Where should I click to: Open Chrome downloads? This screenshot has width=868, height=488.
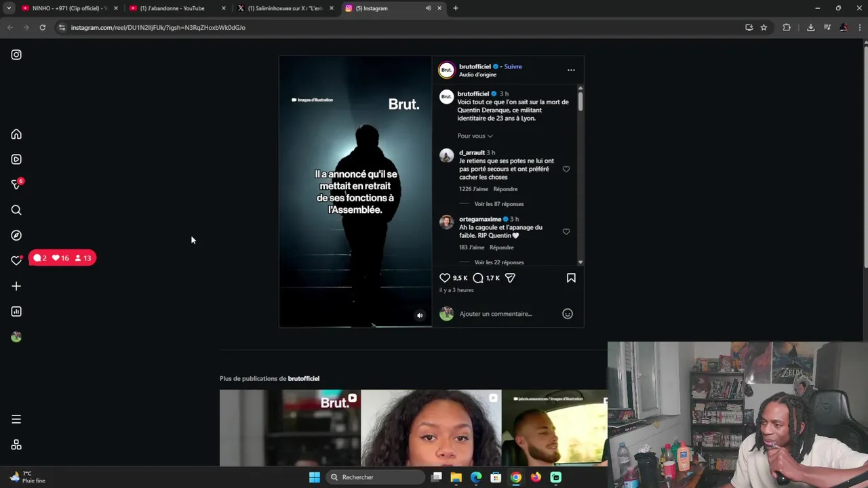[810, 27]
